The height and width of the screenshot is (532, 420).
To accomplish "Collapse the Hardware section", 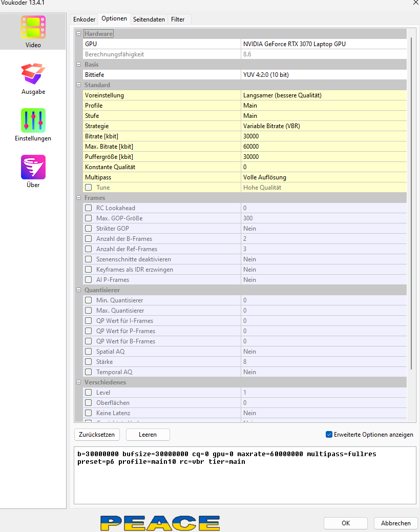I will [x=79, y=34].
